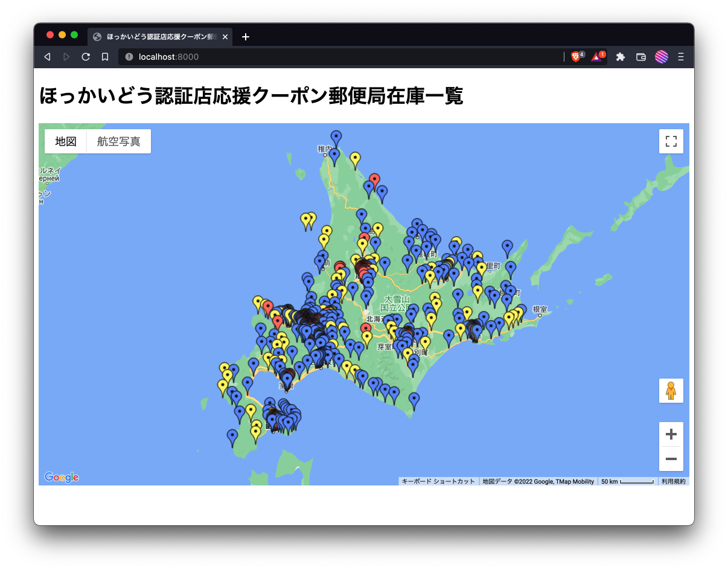Click the キーボード ショートカット link

point(437,481)
